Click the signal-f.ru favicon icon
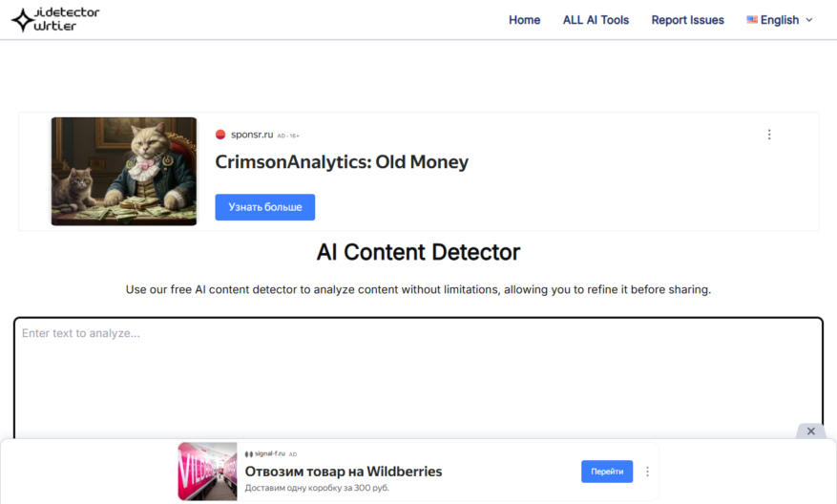Screen dimensions: 837x504 249,454
